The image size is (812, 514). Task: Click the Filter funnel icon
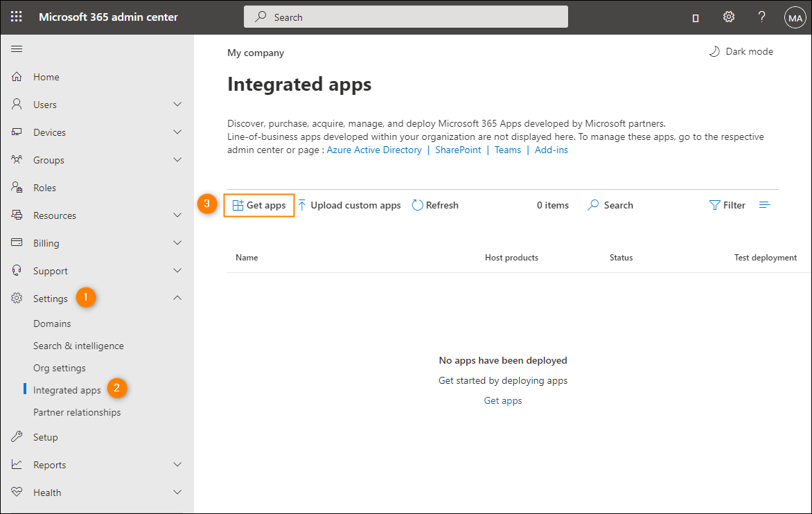[x=714, y=205]
